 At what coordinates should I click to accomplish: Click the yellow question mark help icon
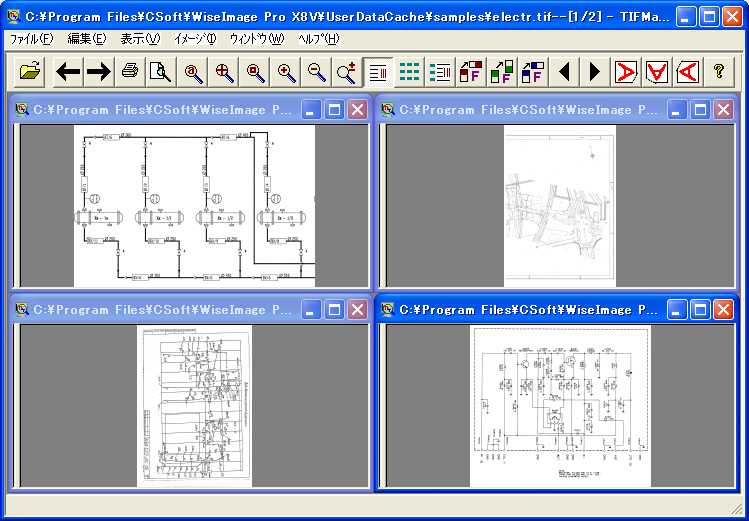click(x=718, y=71)
